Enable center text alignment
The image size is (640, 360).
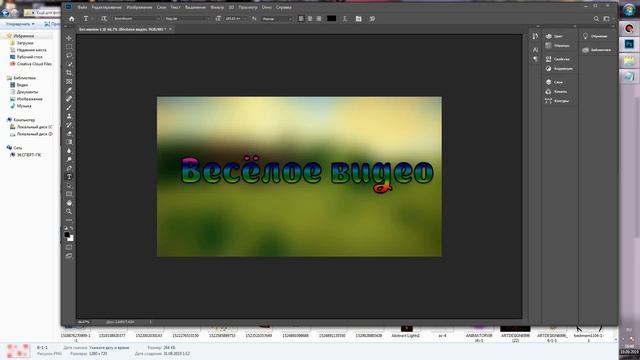(x=310, y=19)
